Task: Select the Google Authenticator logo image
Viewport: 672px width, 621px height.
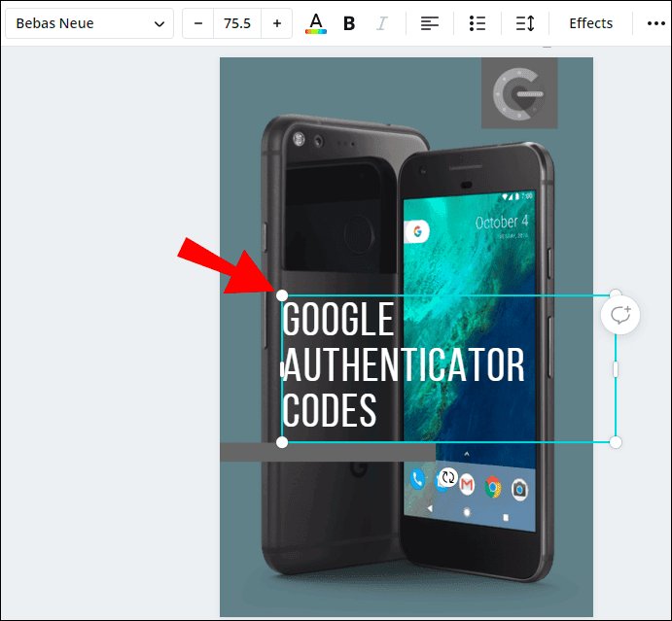Action: [519, 93]
